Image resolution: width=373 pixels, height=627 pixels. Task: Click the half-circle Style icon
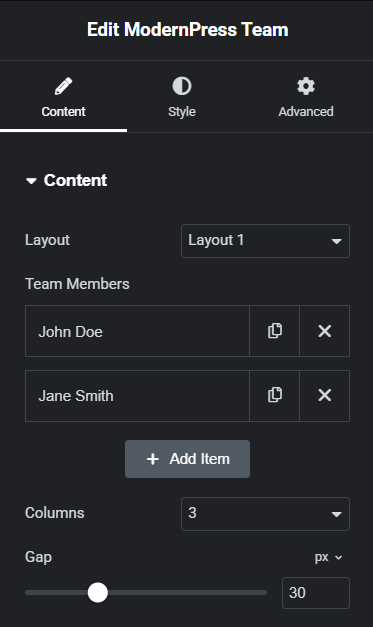pyautogui.click(x=182, y=86)
